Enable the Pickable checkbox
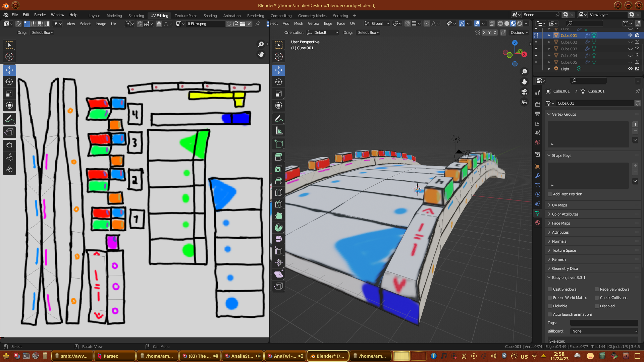The image size is (644, 362). pyautogui.click(x=550, y=306)
